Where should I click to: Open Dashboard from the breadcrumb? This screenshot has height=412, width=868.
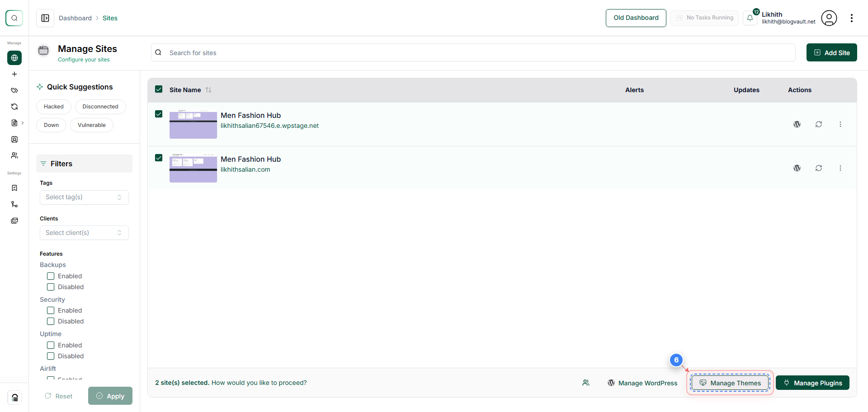tap(75, 18)
